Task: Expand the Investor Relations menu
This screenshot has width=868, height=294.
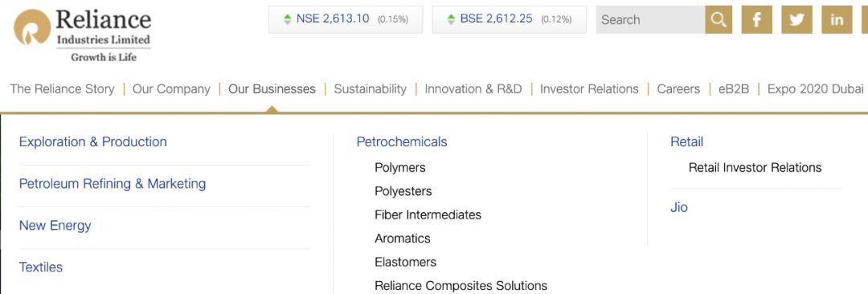Action: [x=589, y=88]
